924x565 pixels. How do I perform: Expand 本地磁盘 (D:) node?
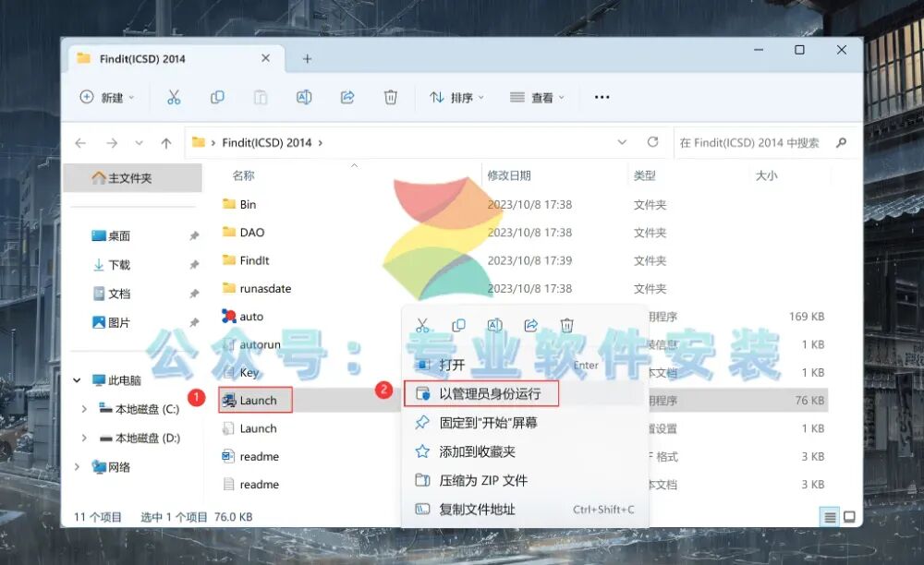(84, 438)
